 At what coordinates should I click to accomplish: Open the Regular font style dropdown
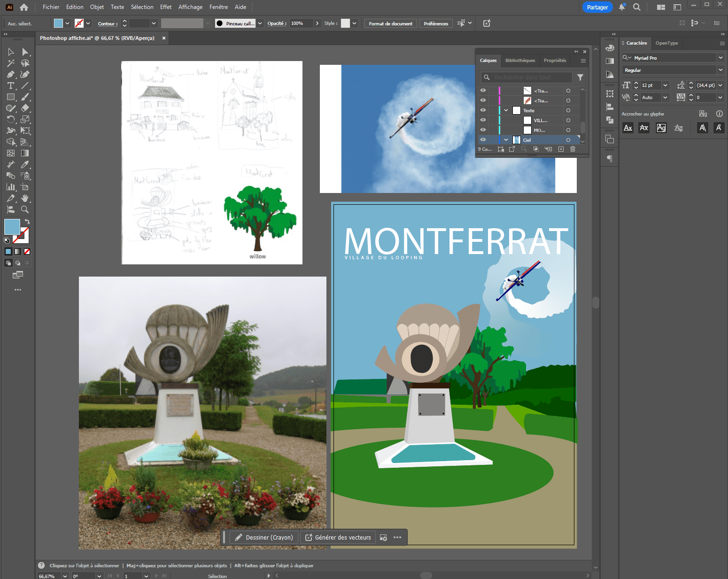[x=720, y=69]
